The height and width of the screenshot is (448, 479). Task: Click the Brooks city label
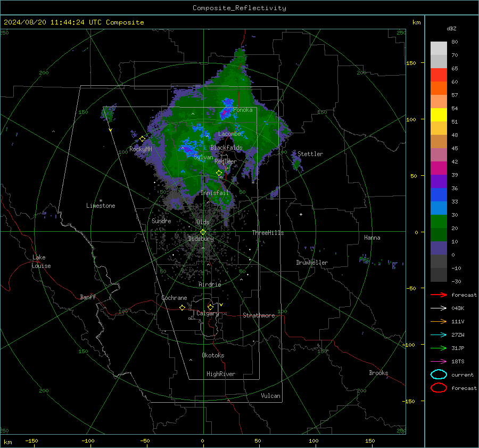click(378, 373)
